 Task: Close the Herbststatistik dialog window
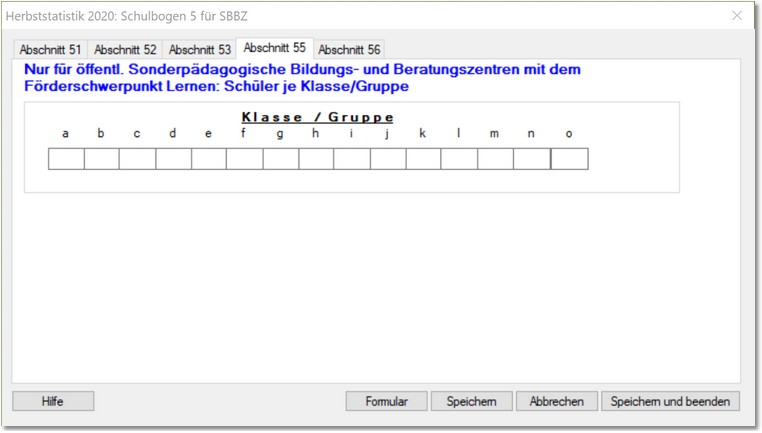tap(737, 16)
